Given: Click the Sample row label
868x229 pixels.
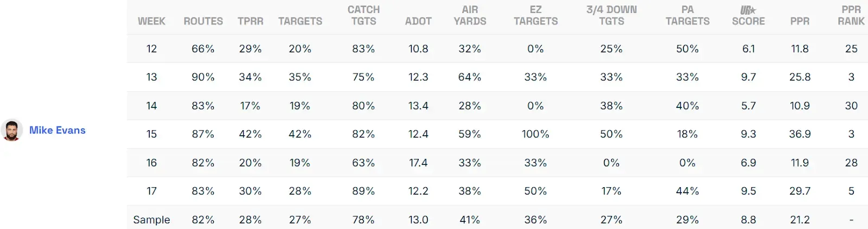Looking at the screenshot, I should click(x=151, y=220).
